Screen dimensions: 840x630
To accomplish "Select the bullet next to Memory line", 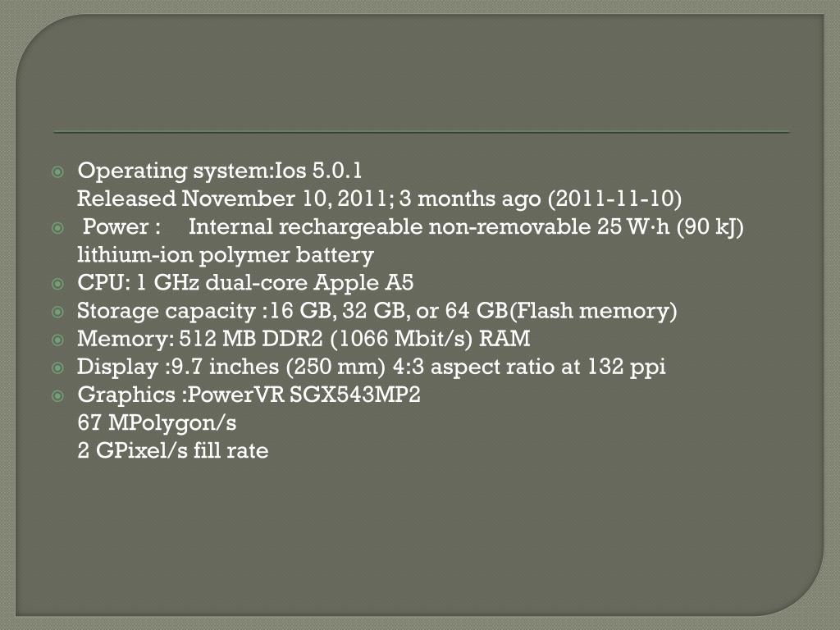I will point(58,340).
